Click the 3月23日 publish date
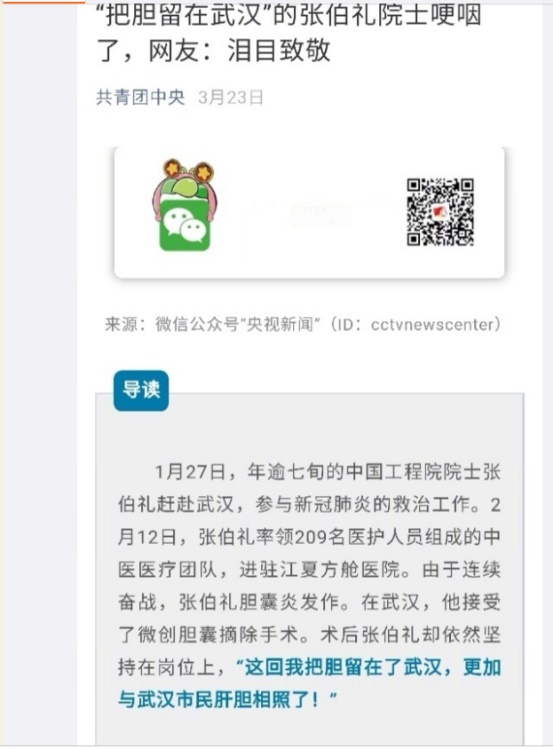The image size is (553, 749). [231, 97]
